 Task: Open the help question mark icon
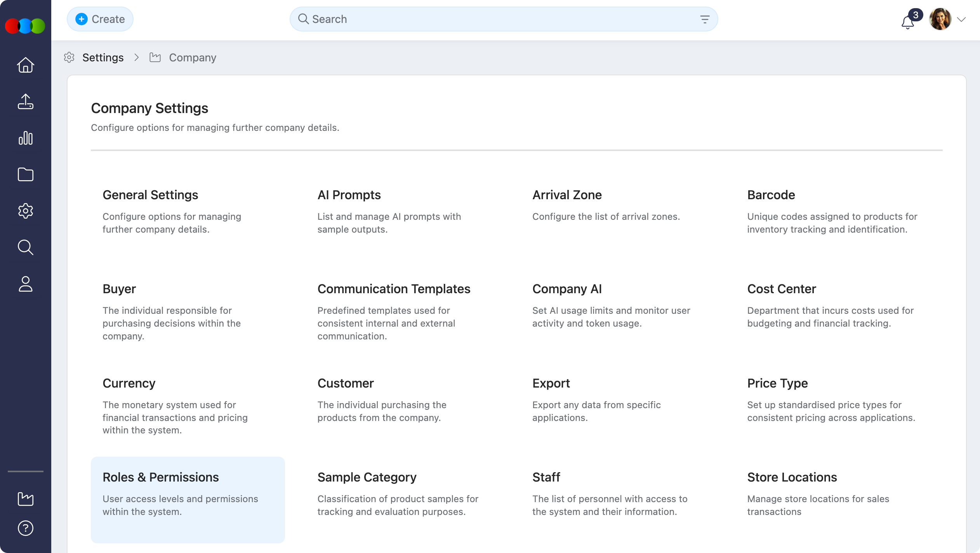tap(25, 528)
